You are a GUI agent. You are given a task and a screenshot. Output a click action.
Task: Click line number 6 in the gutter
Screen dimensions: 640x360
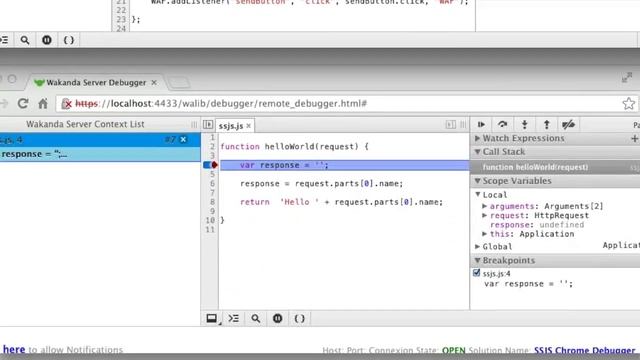pos(212,183)
